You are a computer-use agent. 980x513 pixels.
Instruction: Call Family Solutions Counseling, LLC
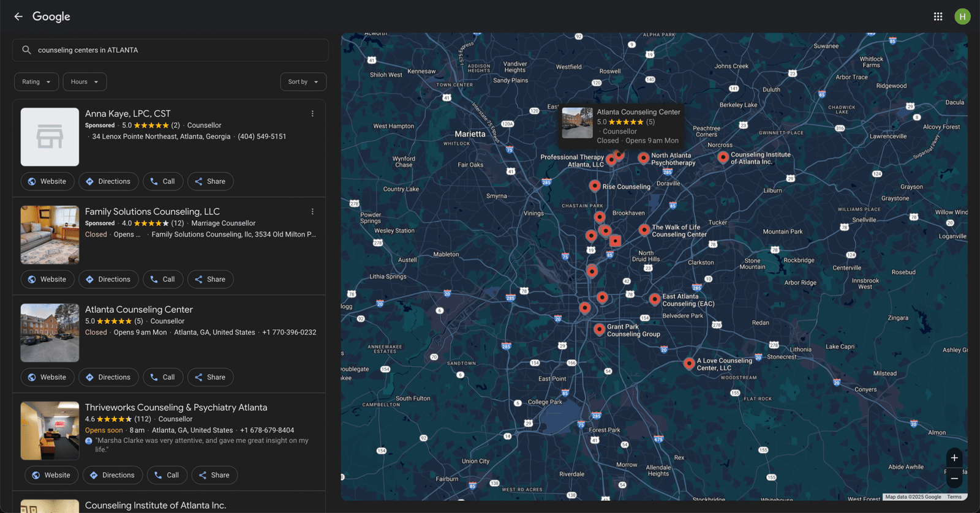163,279
